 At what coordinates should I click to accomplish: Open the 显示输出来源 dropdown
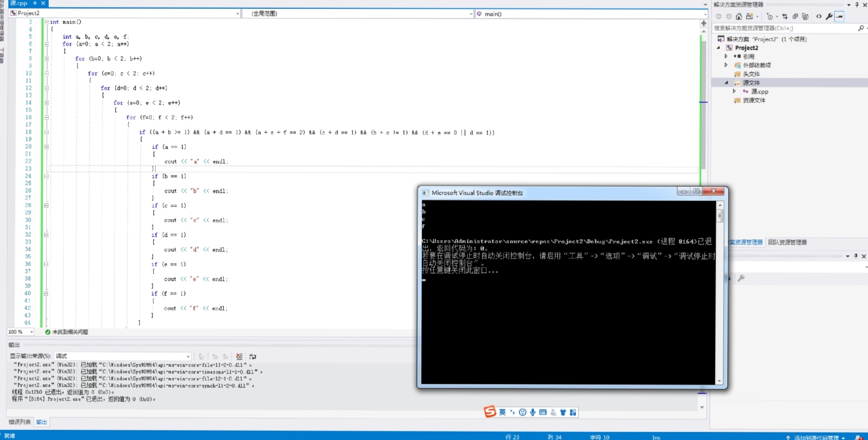pos(123,356)
